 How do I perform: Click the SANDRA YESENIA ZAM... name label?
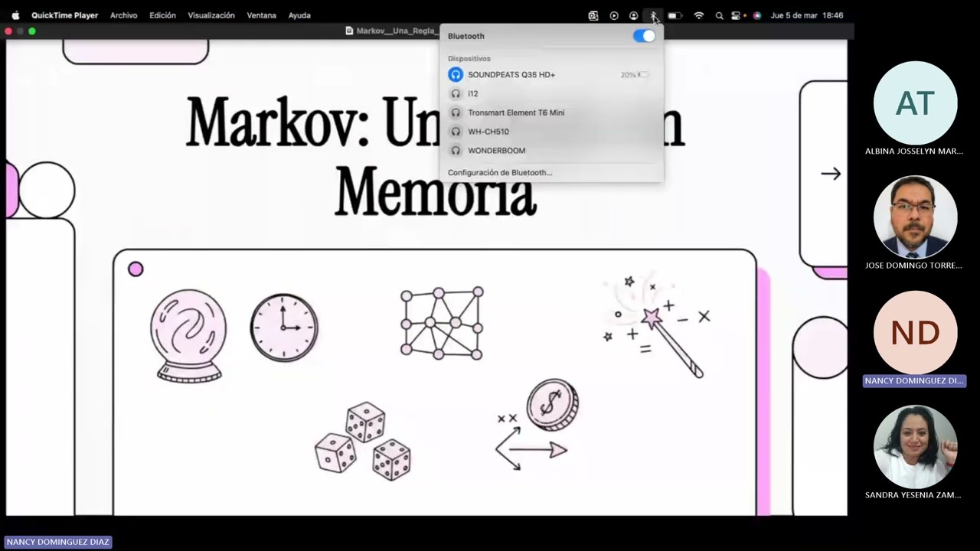coord(914,495)
